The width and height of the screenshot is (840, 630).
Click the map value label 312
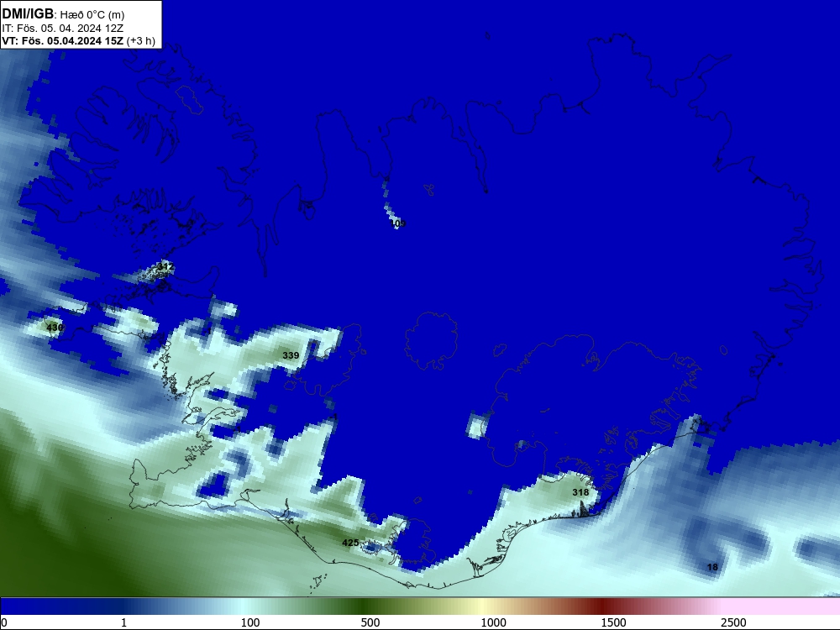pos(165,266)
